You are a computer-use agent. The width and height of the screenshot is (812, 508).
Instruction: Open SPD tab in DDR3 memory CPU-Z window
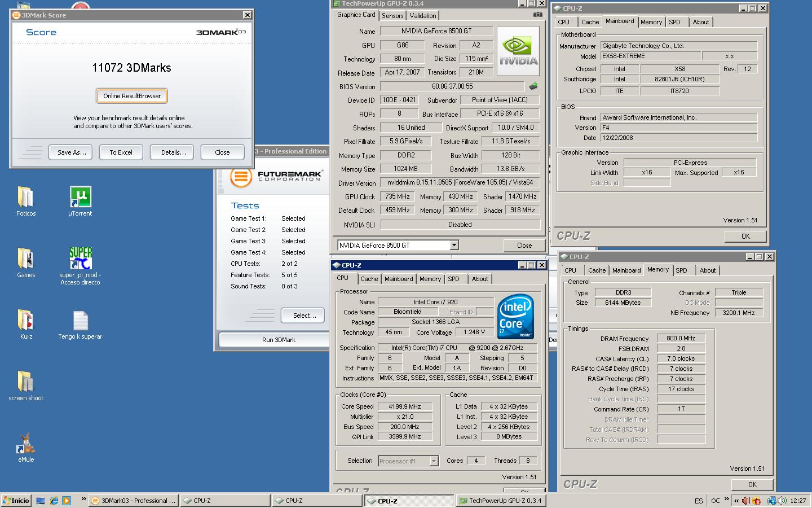click(681, 270)
